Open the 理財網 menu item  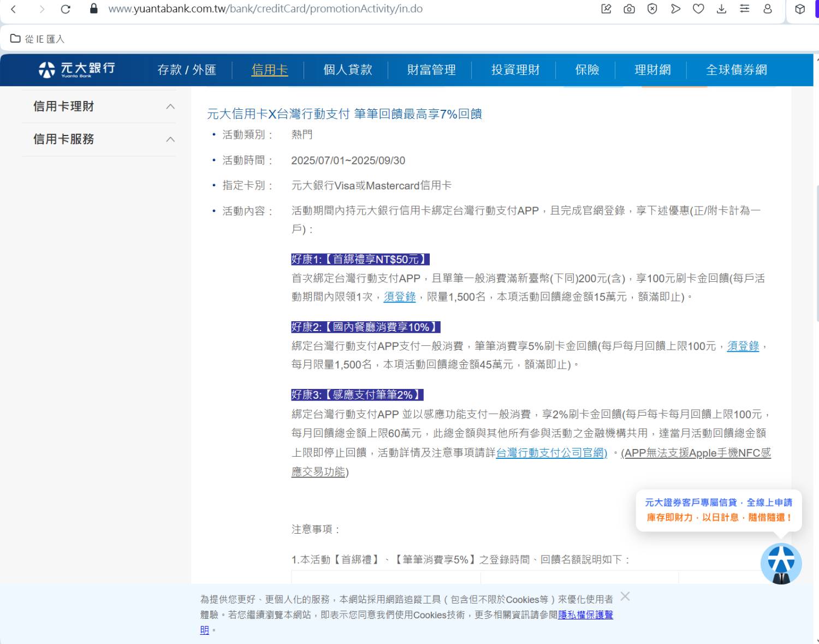pyautogui.click(x=652, y=70)
